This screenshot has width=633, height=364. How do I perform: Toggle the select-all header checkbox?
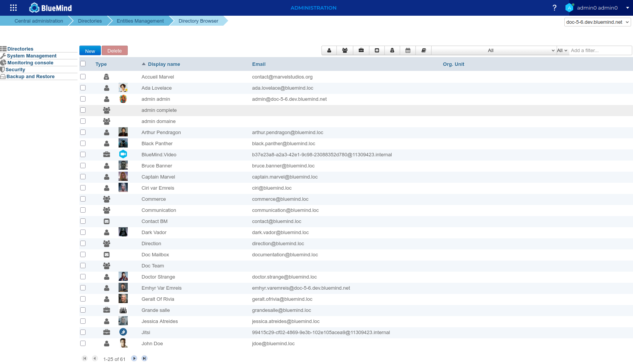pos(83,64)
